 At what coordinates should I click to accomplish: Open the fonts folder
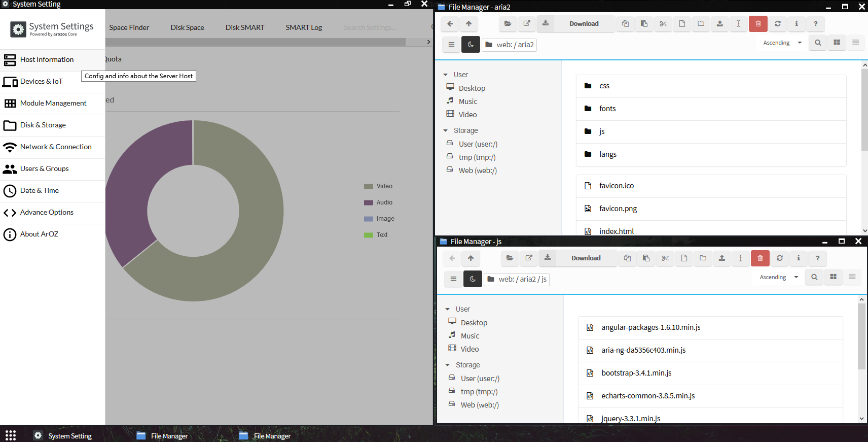(607, 109)
